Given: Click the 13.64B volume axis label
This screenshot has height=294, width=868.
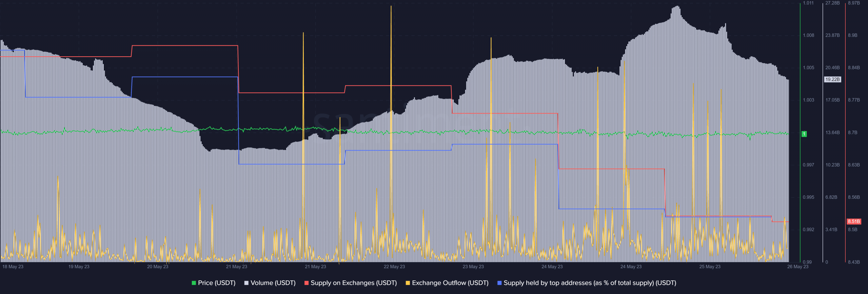Looking at the screenshot, I should coord(833,133).
